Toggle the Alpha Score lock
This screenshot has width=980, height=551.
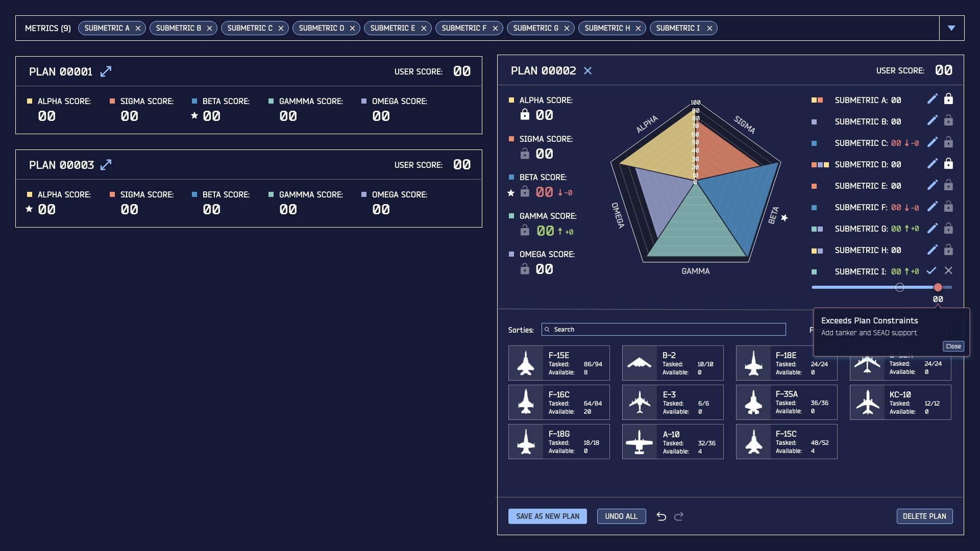(x=525, y=114)
